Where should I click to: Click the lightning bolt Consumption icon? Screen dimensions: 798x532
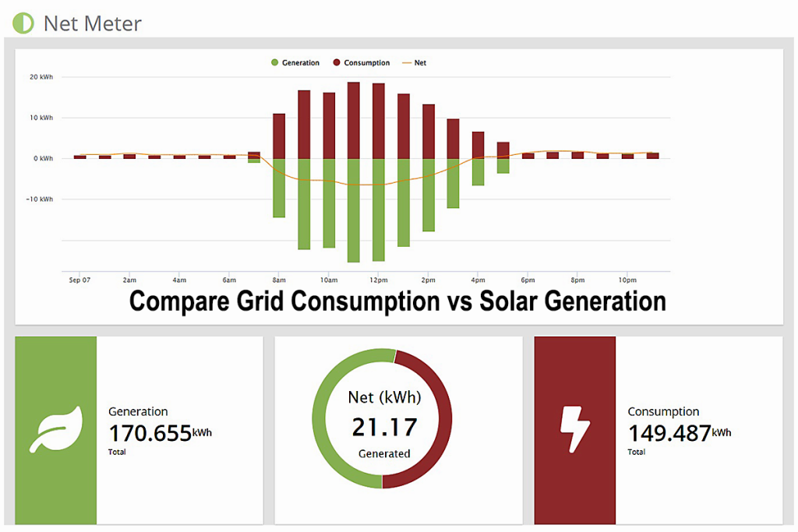pos(575,430)
